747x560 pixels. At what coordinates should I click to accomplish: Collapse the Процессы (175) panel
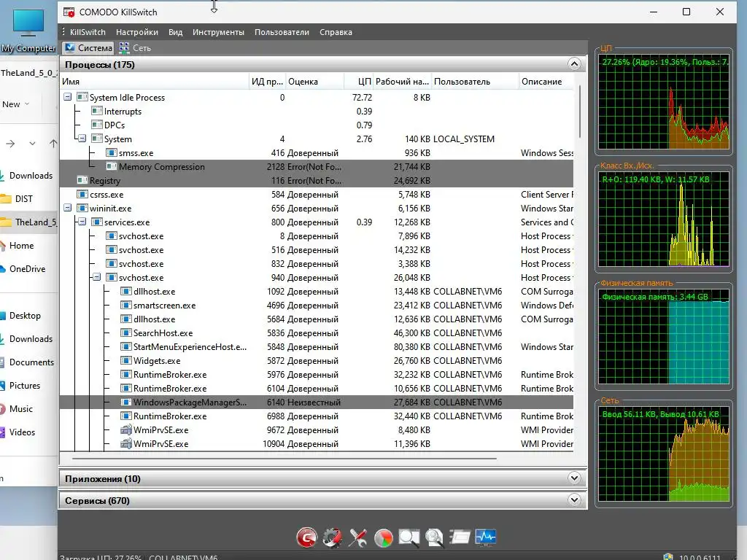(x=575, y=64)
